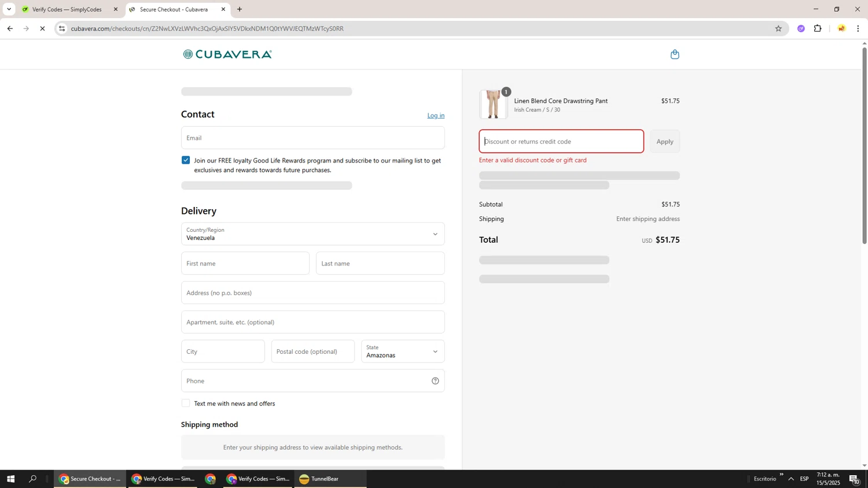The height and width of the screenshot is (488, 868).
Task: Close the Verify Codes SimplyCodes tab
Action: pos(115,9)
